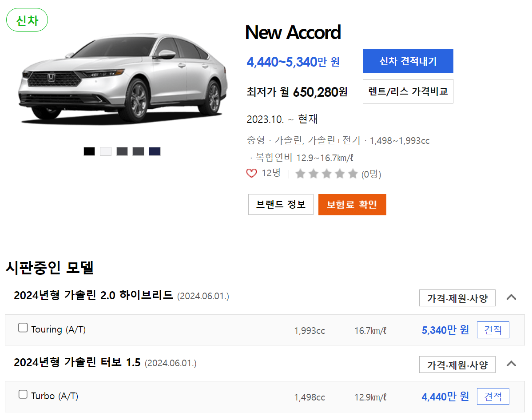Click the 2024년형 가솔린 터보 1.5 heading

[x=77, y=362]
